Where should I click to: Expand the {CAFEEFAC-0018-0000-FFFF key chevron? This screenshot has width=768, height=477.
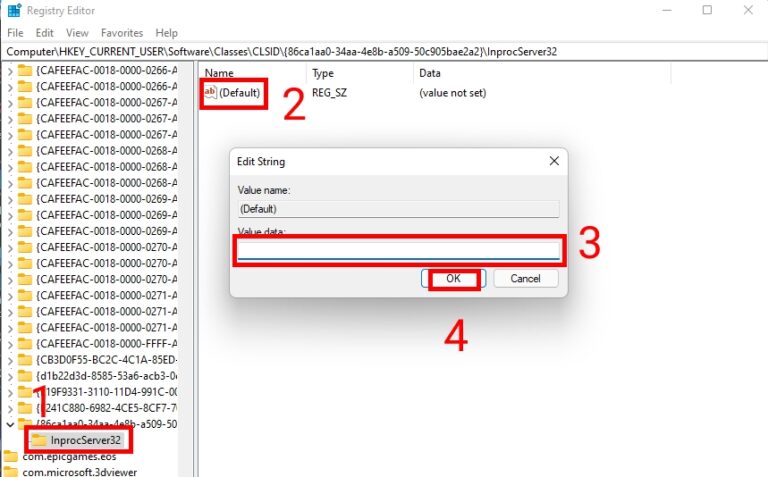pyautogui.click(x=10, y=343)
